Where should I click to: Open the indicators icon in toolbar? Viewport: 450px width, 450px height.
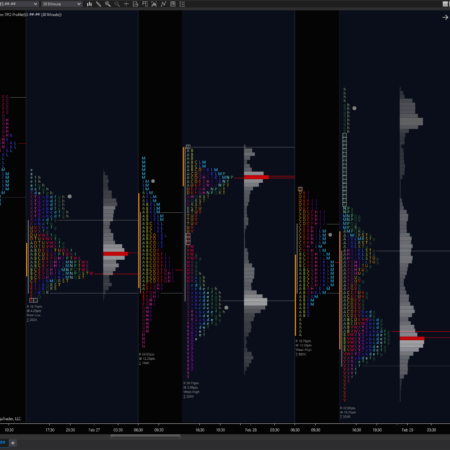(154, 4)
